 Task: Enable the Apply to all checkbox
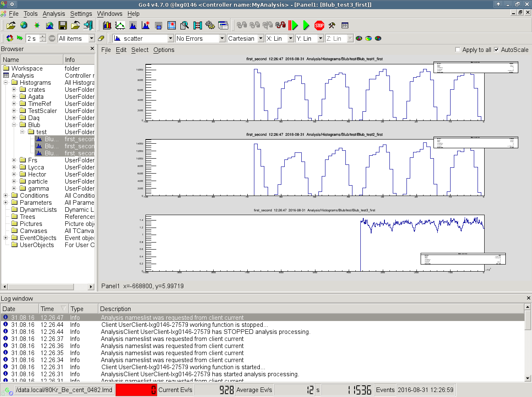458,50
